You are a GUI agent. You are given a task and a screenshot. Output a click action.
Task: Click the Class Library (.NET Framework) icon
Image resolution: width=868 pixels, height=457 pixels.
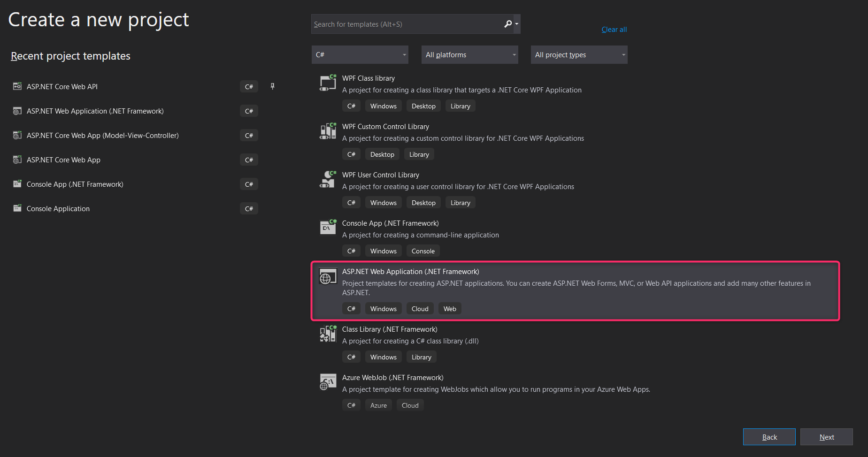[328, 334]
